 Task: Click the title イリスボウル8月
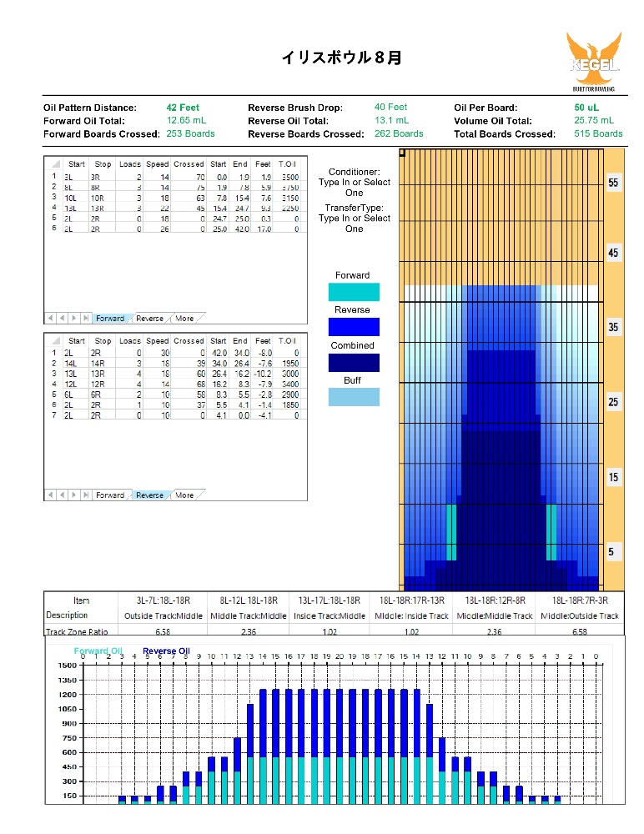[342, 58]
